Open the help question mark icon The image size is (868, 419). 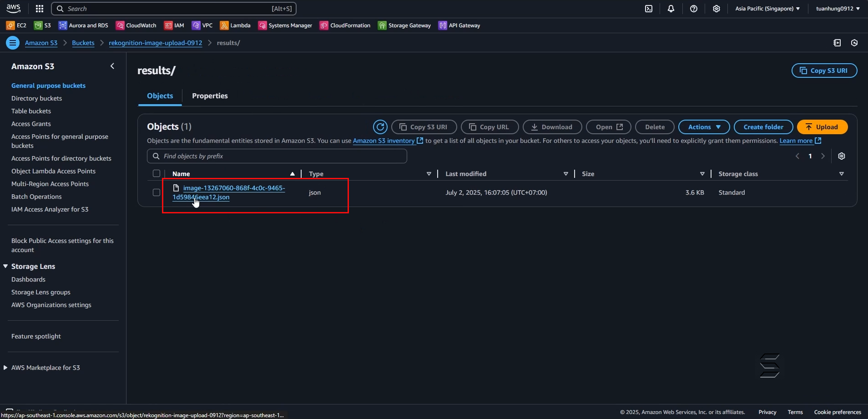[694, 9]
